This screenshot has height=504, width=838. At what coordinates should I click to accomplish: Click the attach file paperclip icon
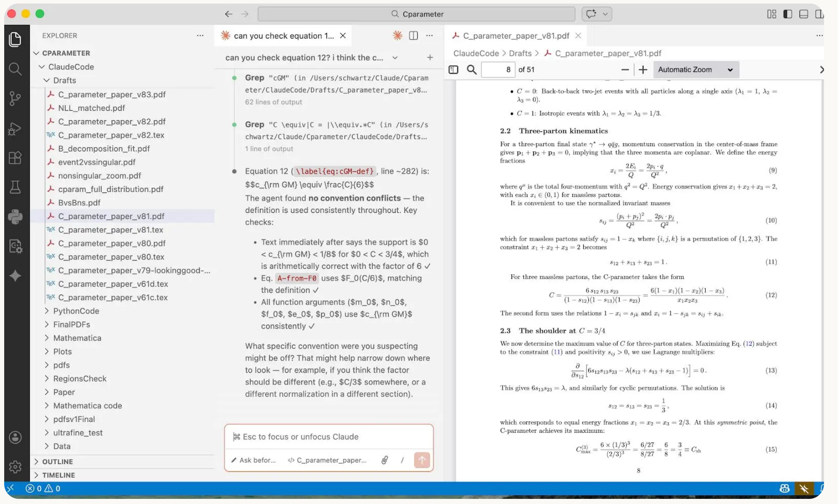pos(385,460)
